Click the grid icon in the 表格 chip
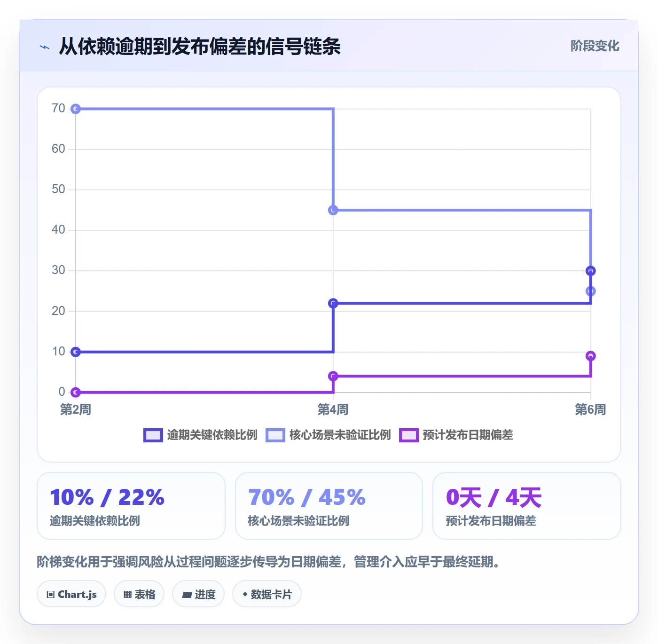 pos(127,595)
